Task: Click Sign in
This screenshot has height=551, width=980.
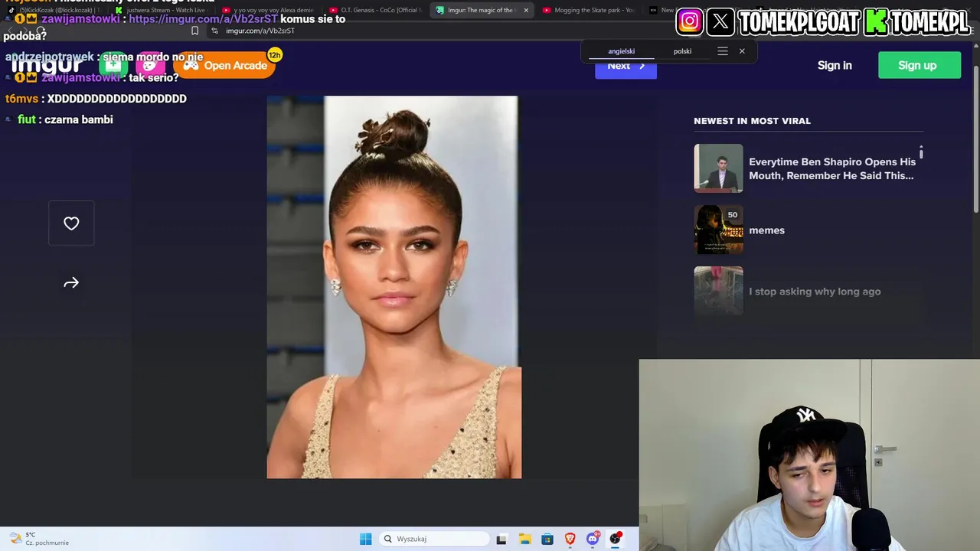Action: (x=835, y=66)
